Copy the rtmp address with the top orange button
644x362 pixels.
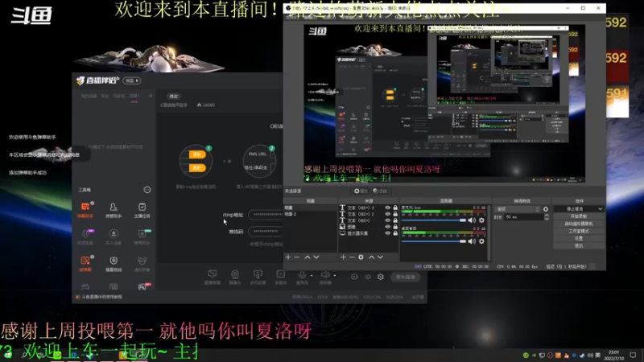point(197,154)
